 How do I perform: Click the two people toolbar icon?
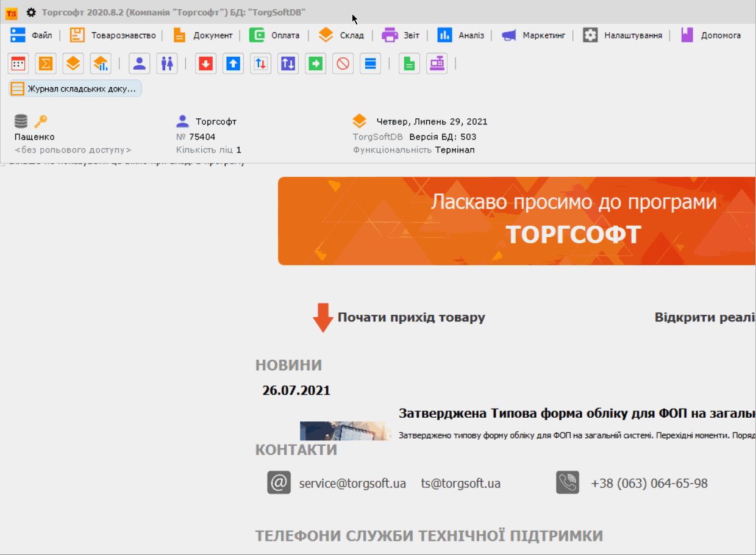pyautogui.click(x=167, y=63)
